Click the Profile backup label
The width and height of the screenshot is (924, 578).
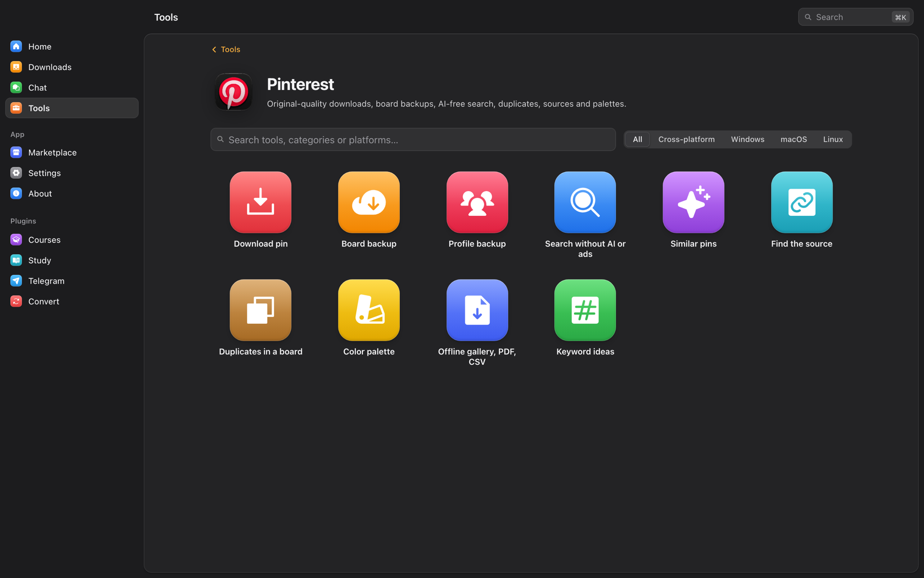[477, 244]
